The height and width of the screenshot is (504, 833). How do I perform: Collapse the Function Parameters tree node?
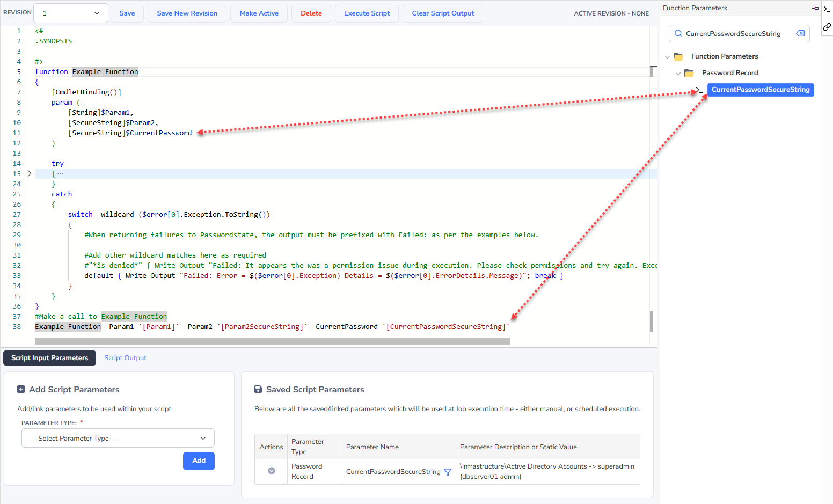[667, 57]
